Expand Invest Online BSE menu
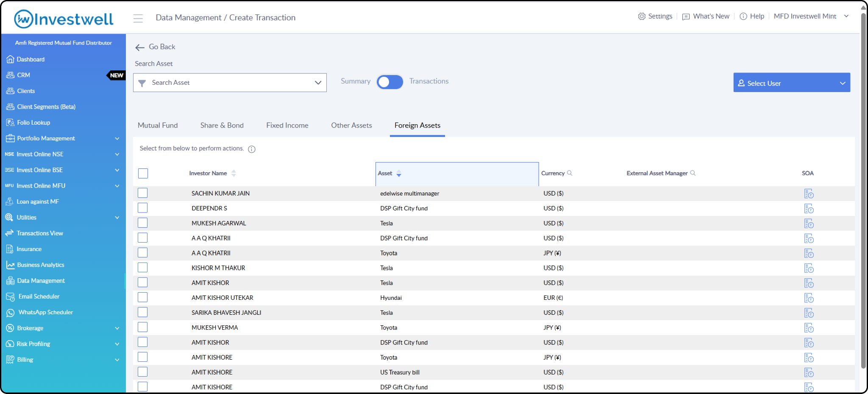The image size is (868, 394). 117,170
